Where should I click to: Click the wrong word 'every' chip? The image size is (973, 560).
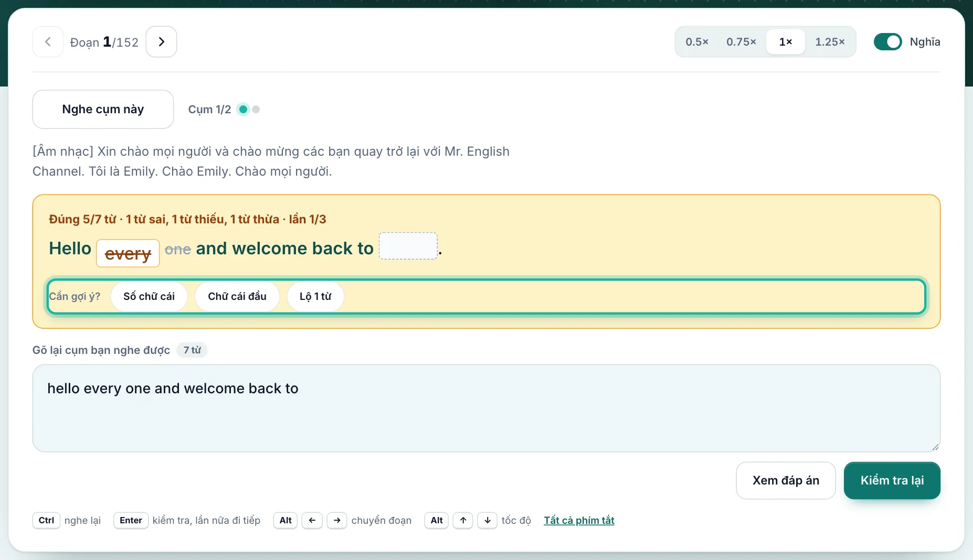point(128,254)
